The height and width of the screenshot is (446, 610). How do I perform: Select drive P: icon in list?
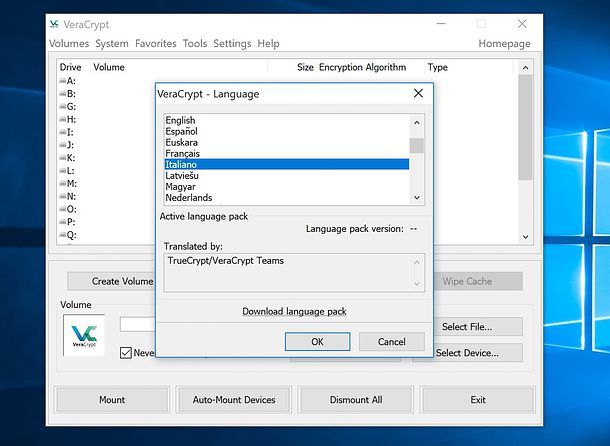click(62, 222)
